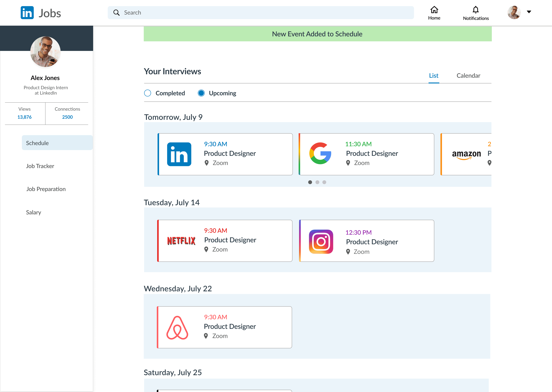Click the 13,876 views count

click(x=24, y=117)
